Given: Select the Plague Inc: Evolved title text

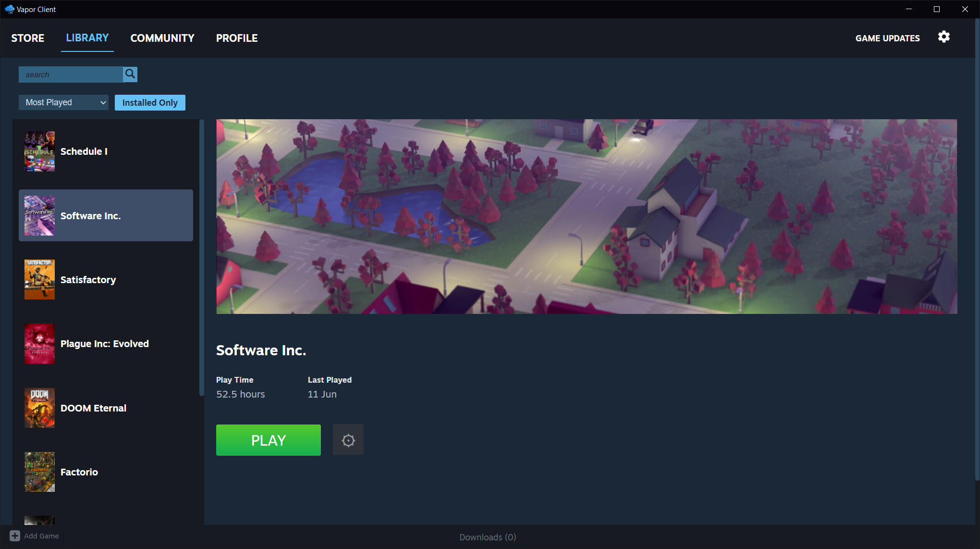Looking at the screenshot, I should coord(105,344).
